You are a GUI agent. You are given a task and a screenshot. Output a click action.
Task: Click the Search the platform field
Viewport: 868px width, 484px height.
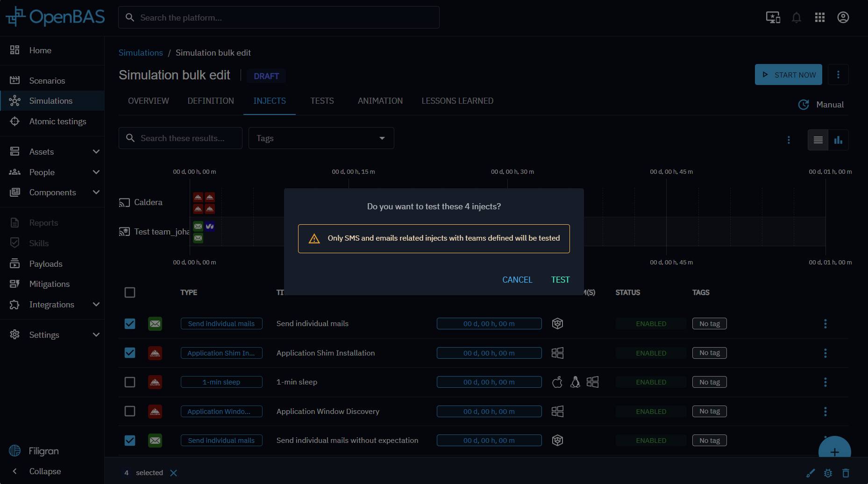[278, 18]
